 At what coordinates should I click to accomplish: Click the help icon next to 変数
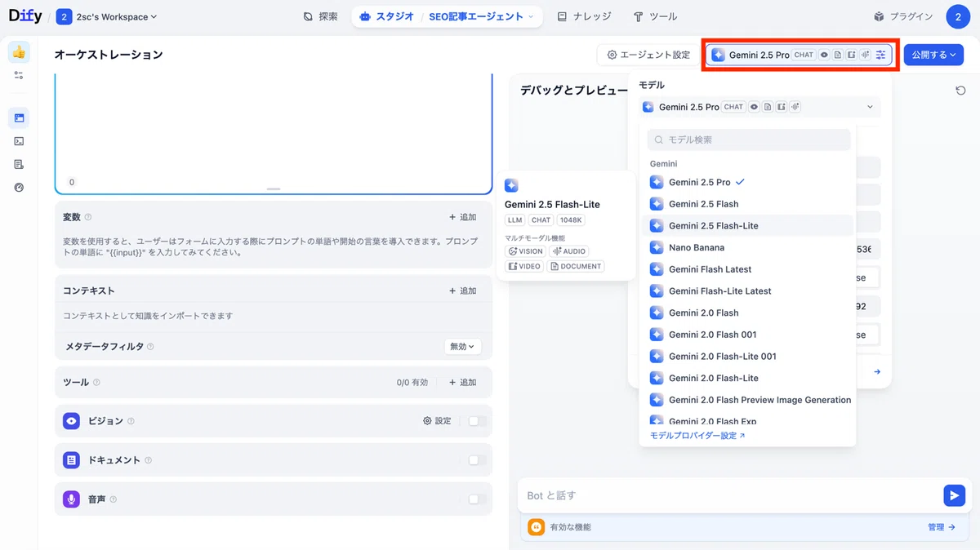[x=88, y=217]
